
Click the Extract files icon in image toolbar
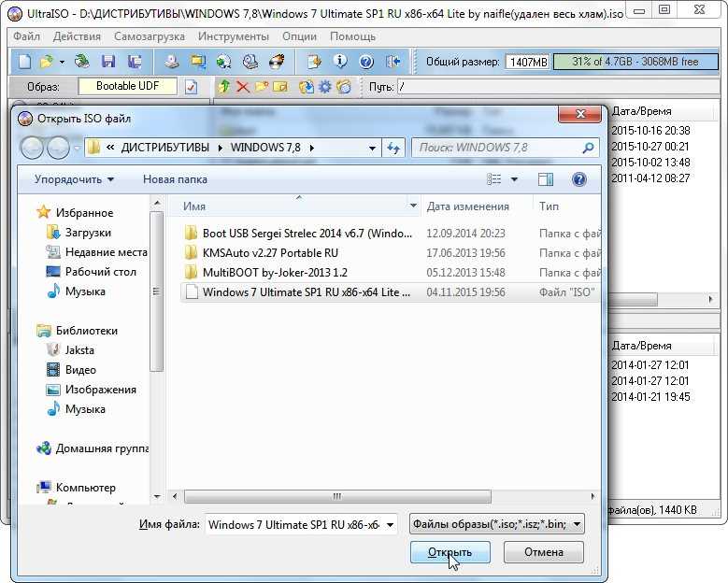[x=307, y=86]
